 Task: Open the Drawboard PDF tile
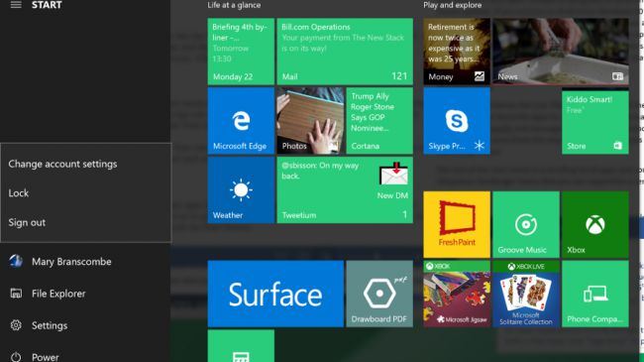pos(379,294)
